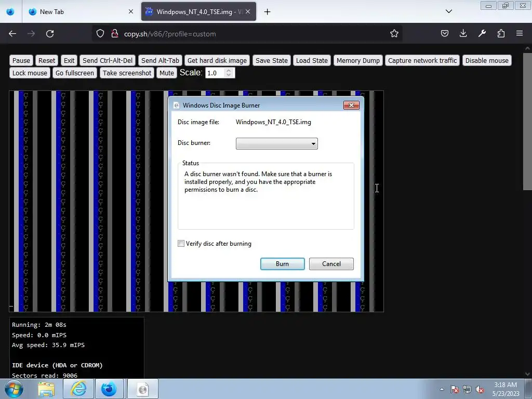532x399 pixels.
Task: Increase the Scale value with up arrow
Action: (x=229, y=71)
